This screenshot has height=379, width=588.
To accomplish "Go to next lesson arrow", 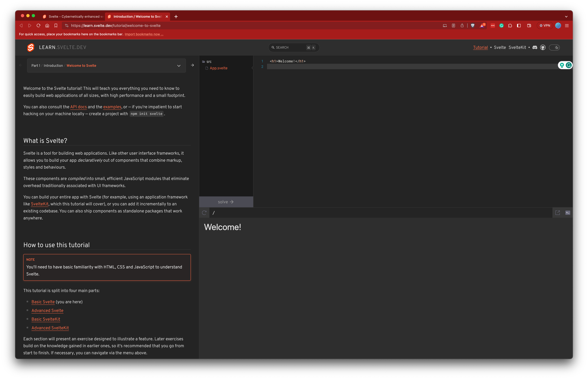I will [192, 65].
